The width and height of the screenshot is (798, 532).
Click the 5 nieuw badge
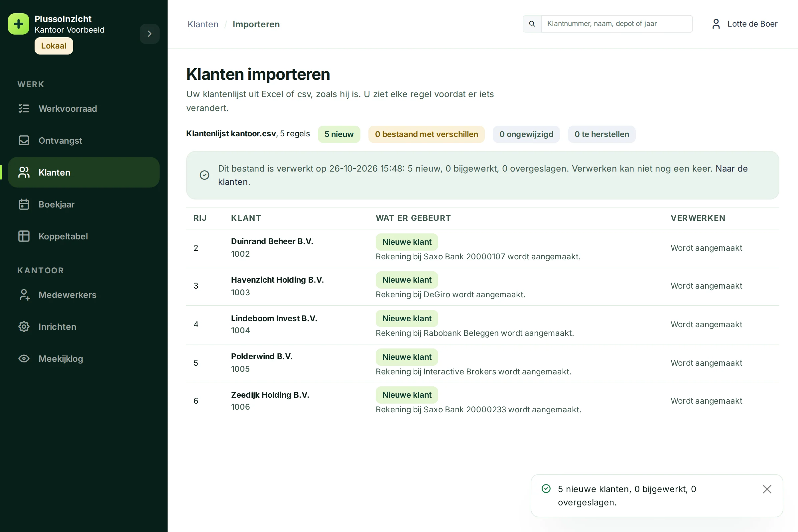(x=339, y=134)
